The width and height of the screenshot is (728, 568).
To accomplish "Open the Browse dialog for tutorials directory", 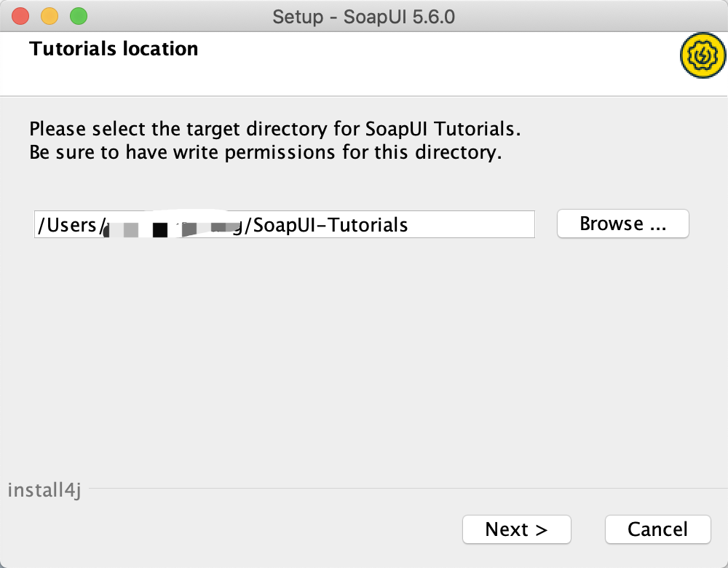I will [622, 224].
